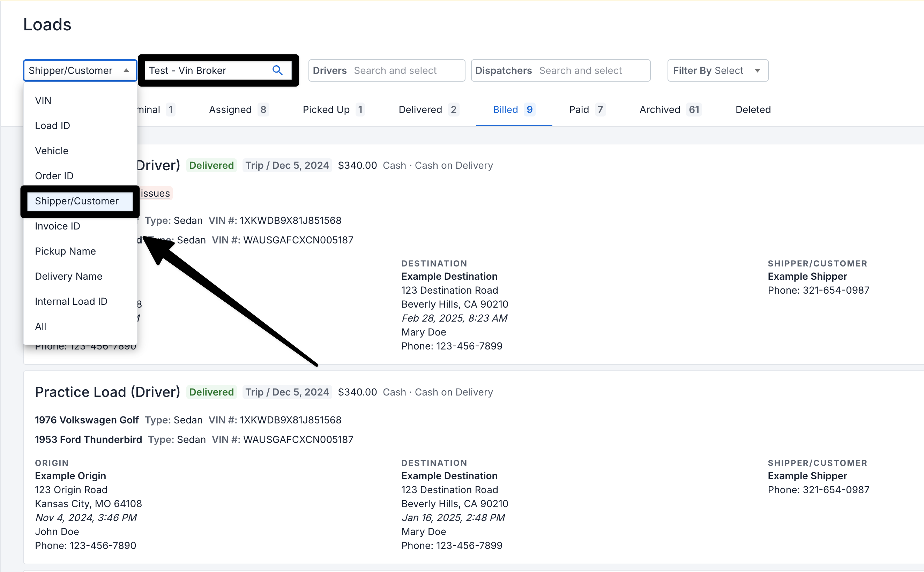924x572 pixels.
Task: Open the Shipper/Customer search type dropdown
Action: click(80, 70)
